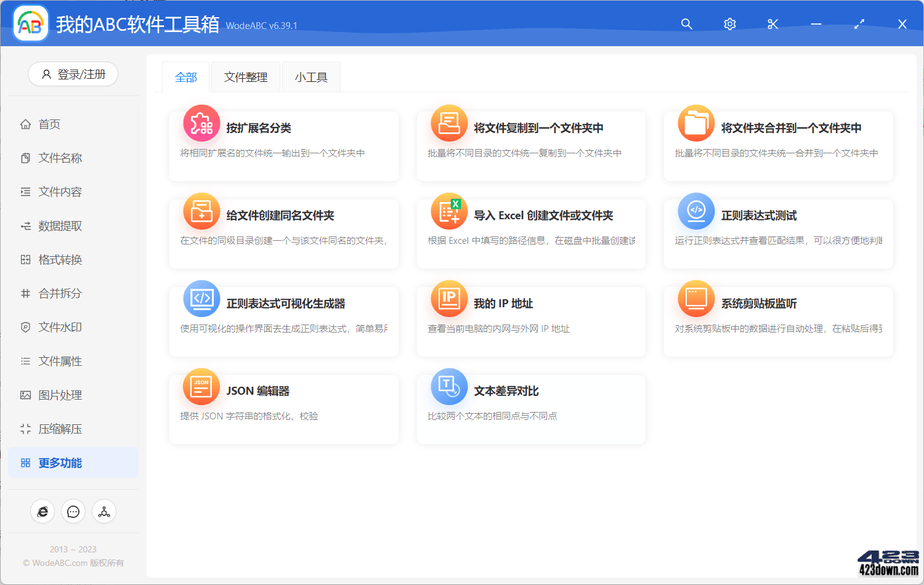924x585 pixels.
Task: Click the search icon in title bar
Action: point(686,24)
